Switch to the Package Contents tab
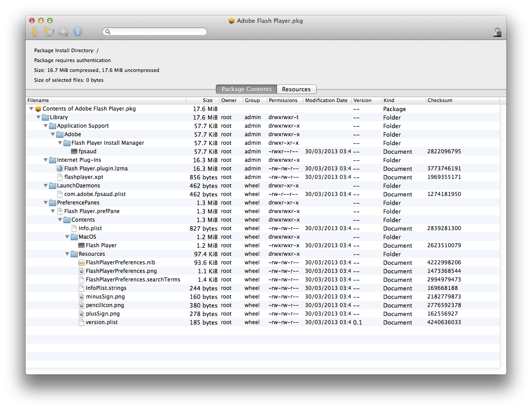The image size is (532, 410). point(246,89)
